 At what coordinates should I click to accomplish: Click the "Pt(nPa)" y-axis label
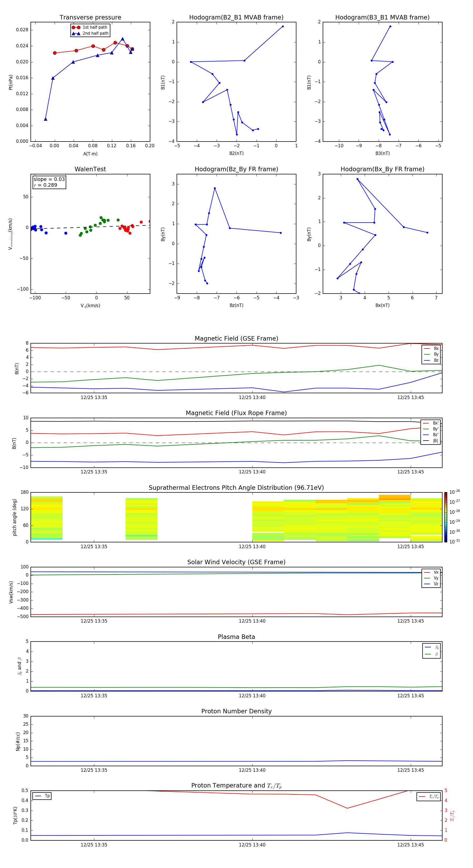pyautogui.click(x=11, y=82)
